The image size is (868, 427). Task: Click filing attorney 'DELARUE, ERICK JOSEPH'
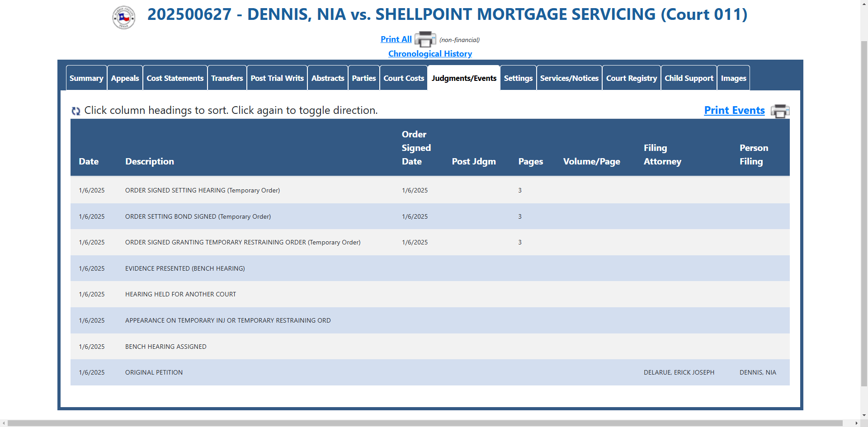[679, 372]
